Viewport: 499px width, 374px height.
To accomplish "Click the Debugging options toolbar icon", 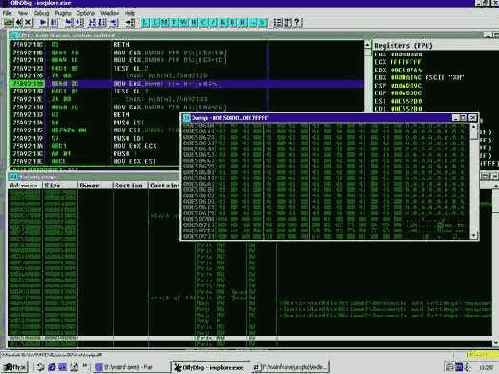I will click(x=277, y=23).
